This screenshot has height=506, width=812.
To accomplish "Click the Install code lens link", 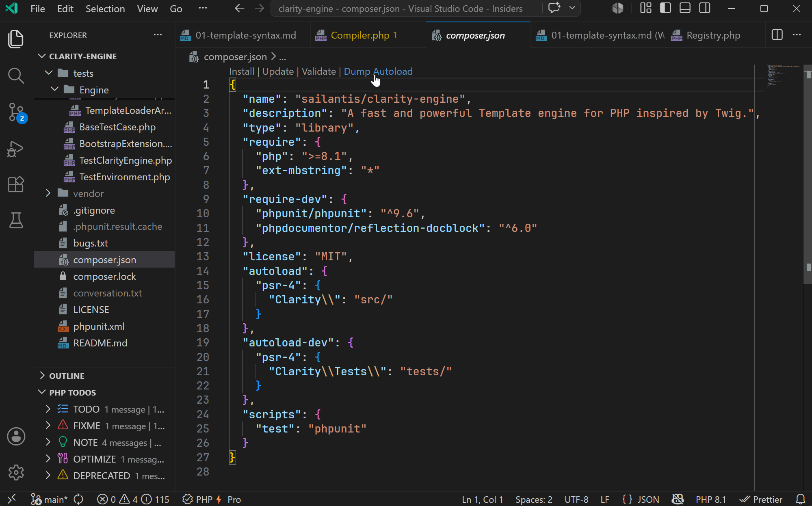I will [x=242, y=71].
